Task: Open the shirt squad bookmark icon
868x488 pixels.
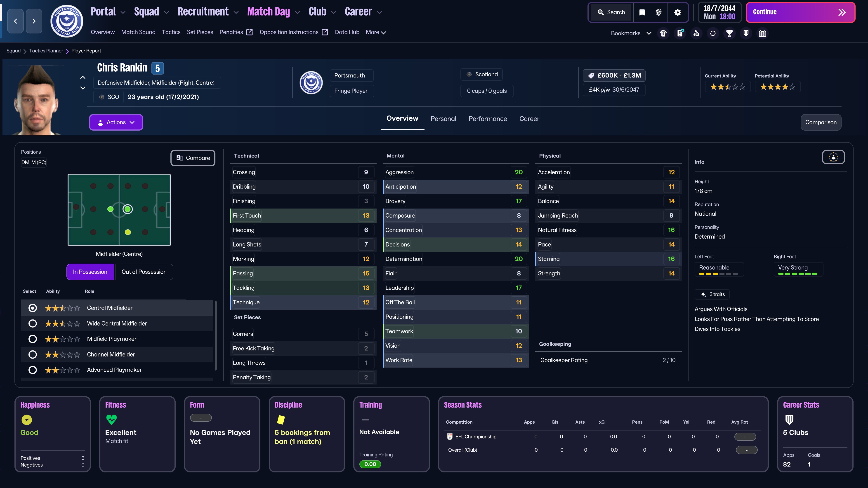Action: 663,33
